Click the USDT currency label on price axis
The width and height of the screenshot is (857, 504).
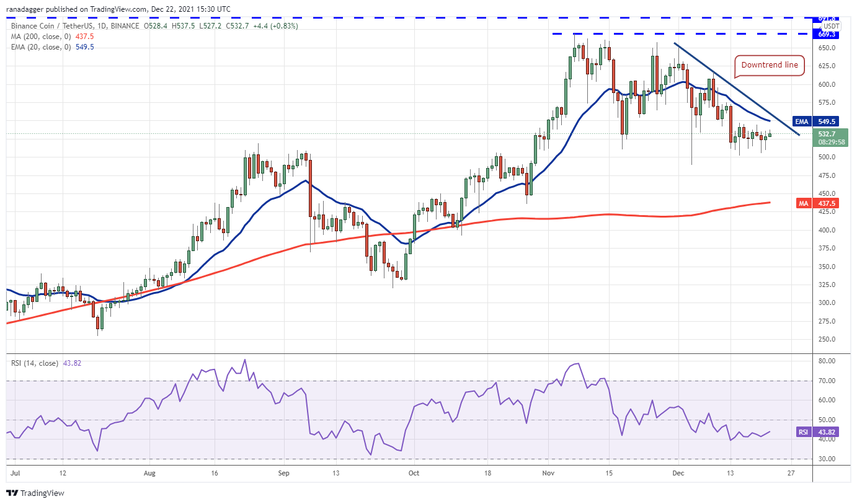point(830,26)
